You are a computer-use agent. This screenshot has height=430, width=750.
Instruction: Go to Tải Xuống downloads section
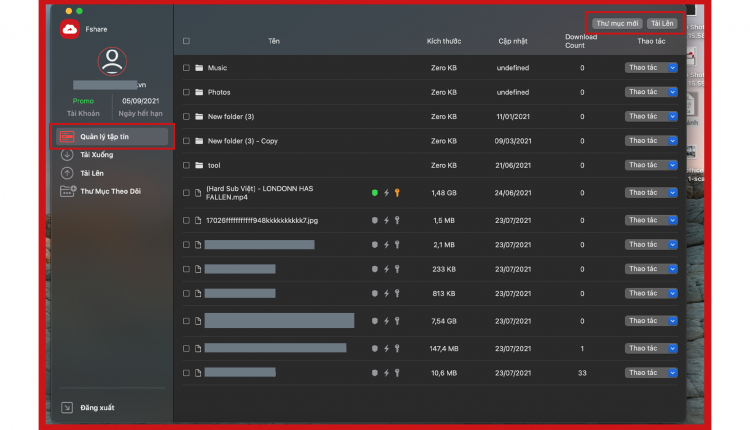(97, 154)
